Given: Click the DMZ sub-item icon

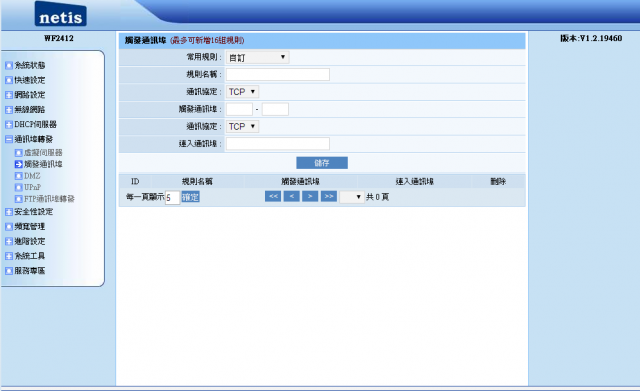Looking at the screenshot, I should pyautogui.click(x=18, y=176).
